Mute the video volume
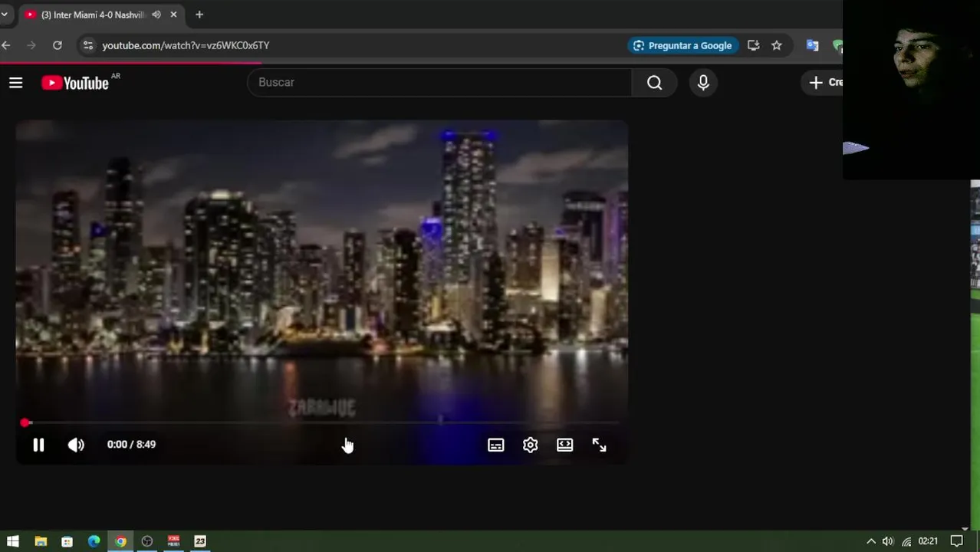 76,445
